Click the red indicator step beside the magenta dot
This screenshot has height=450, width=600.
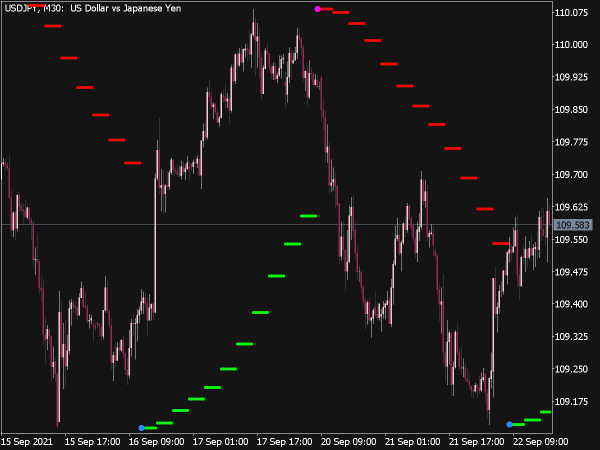(x=326, y=9)
